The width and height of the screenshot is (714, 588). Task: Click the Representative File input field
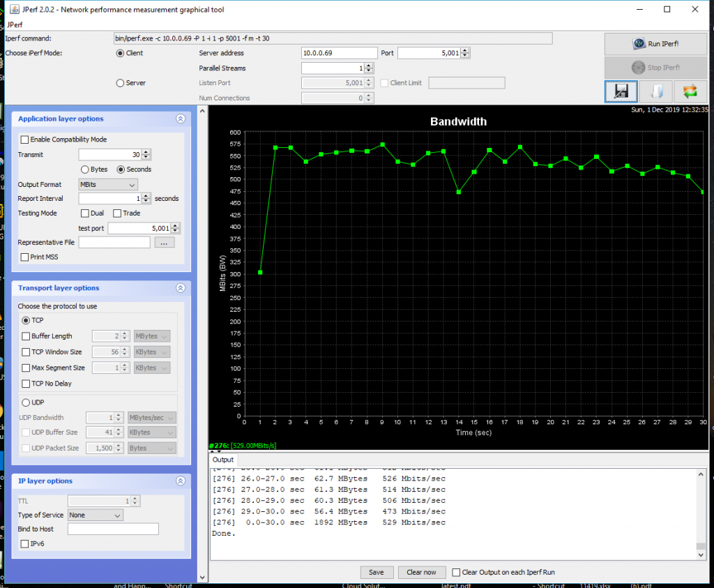click(x=114, y=242)
